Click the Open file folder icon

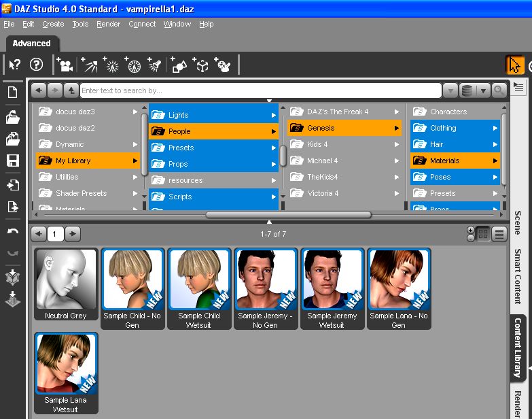pyautogui.click(x=12, y=117)
